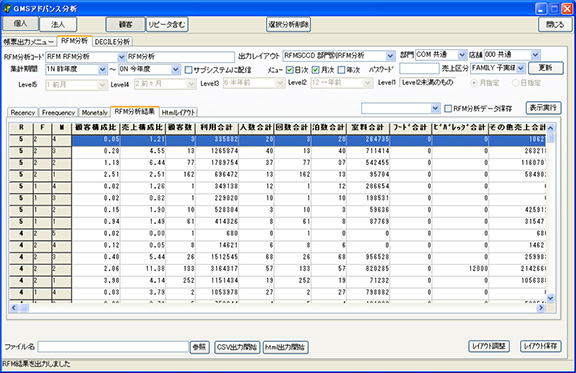Uncheck the 日次 menu checkbox
Image resolution: width=576 pixels, height=373 pixels.
click(x=289, y=69)
